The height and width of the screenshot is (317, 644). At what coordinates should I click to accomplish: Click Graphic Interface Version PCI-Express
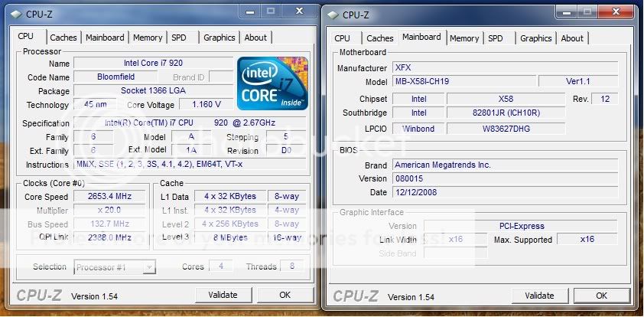(521, 226)
